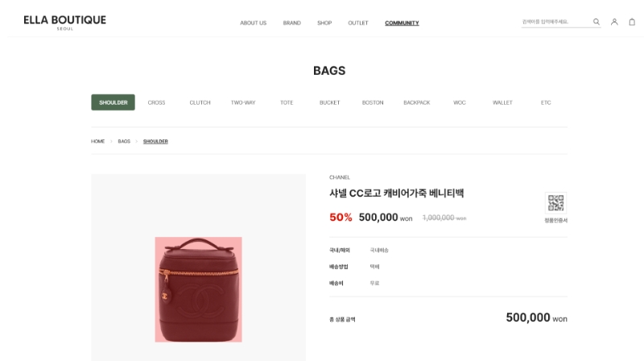The width and height of the screenshot is (644, 361).
Task: Open the SHOP menu item
Action: point(324,23)
